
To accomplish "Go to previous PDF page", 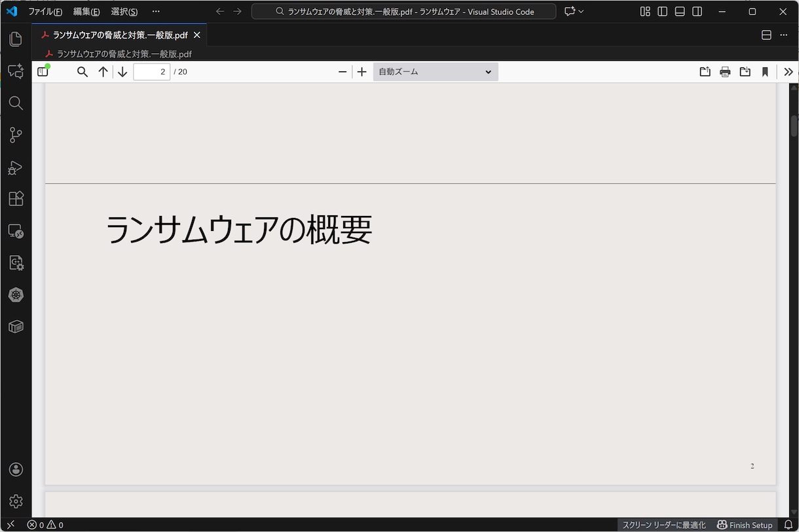I will coord(103,72).
